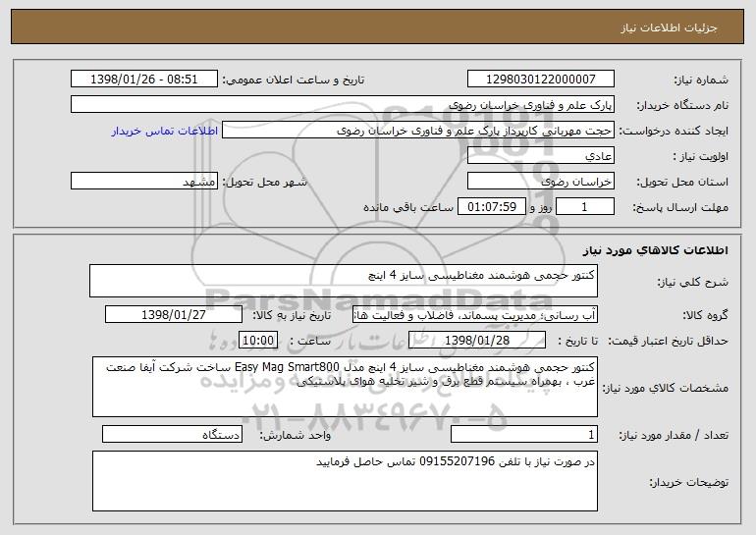This screenshot has width=756, height=535.
Task: Click the نام دستگاه خریدار field
Action: 343,105
